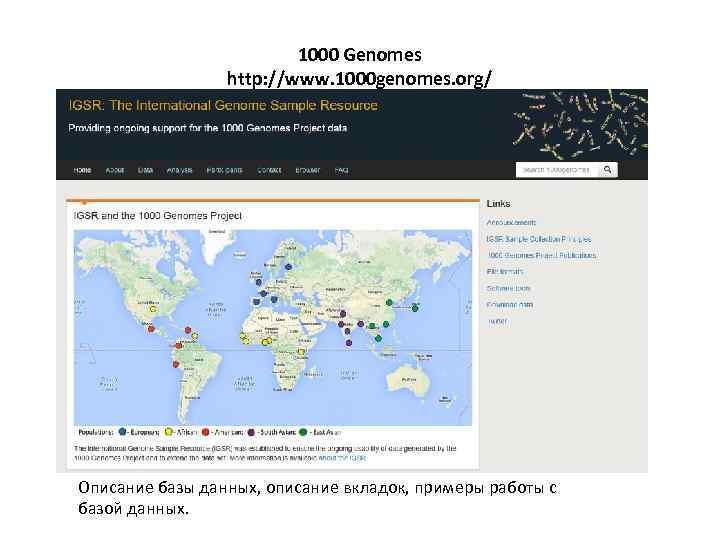The image size is (720, 540).
Task: Click 'Providing ongoing support' tagline text
Action: 208,128
